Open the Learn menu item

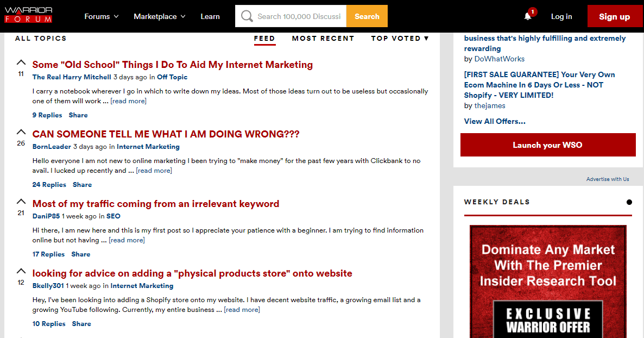[210, 16]
